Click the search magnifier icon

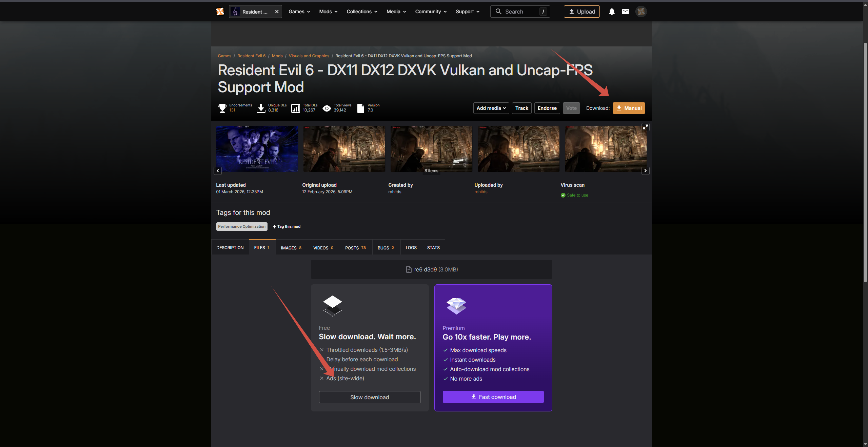click(x=498, y=12)
